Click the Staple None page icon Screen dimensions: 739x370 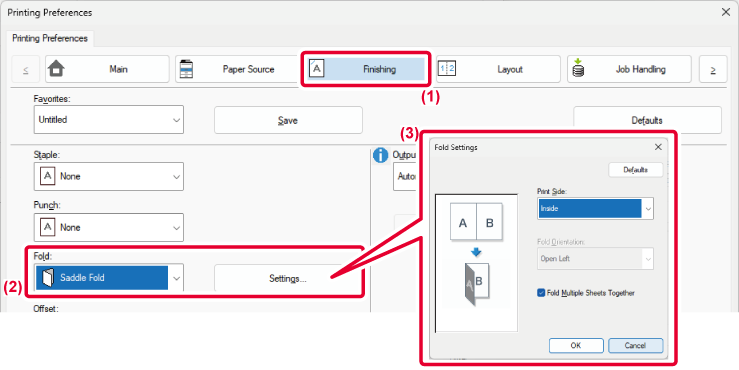[x=48, y=176]
